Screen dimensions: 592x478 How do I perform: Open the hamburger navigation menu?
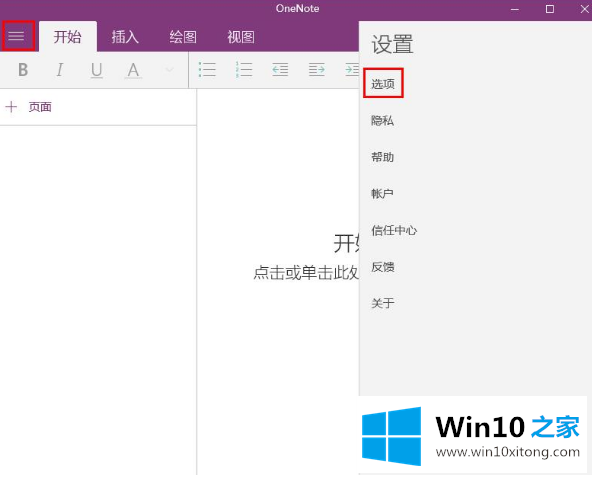pos(17,36)
